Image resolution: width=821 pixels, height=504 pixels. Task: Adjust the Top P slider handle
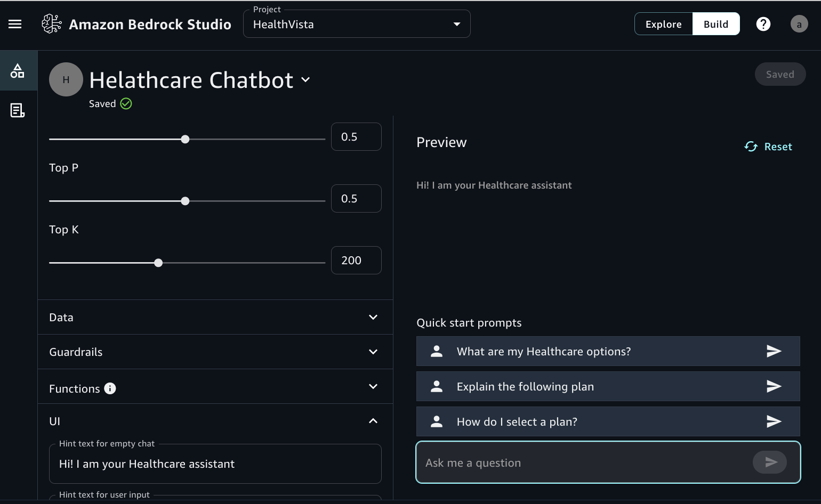click(185, 201)
